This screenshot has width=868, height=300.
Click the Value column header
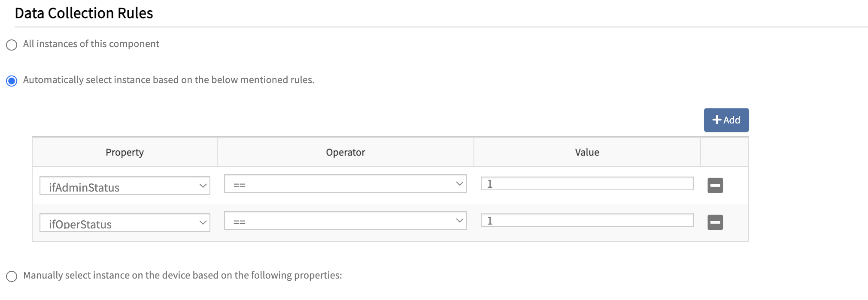coord(587,153)
